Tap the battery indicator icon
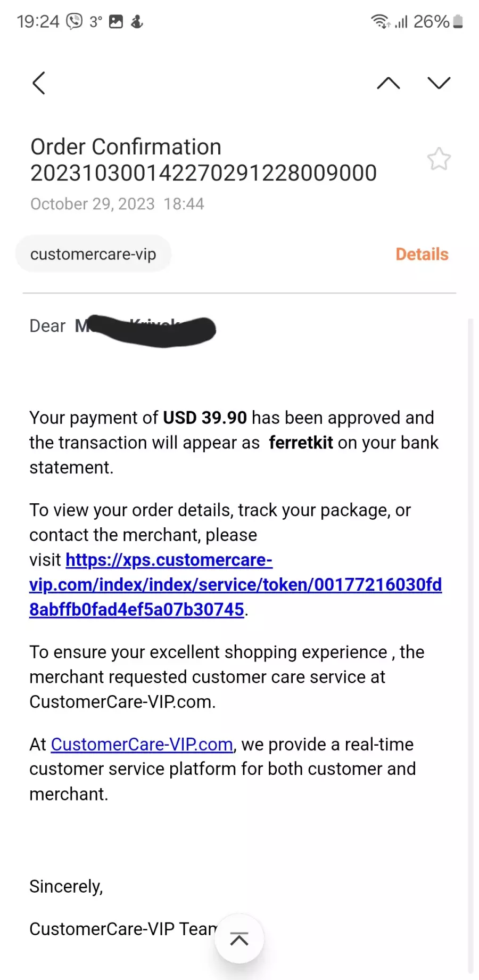Screen dimensions: 479x980 458,21
